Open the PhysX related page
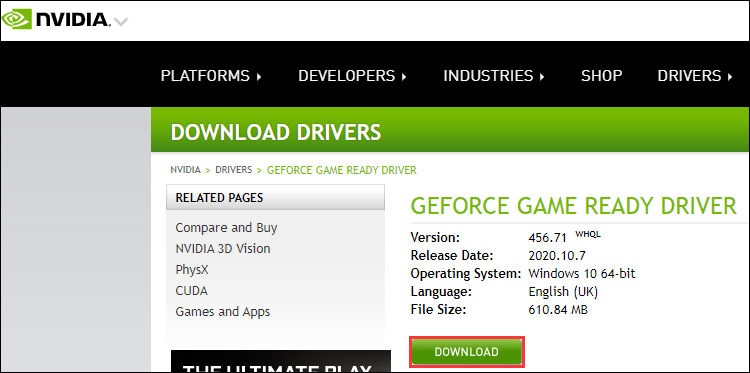 192,270
